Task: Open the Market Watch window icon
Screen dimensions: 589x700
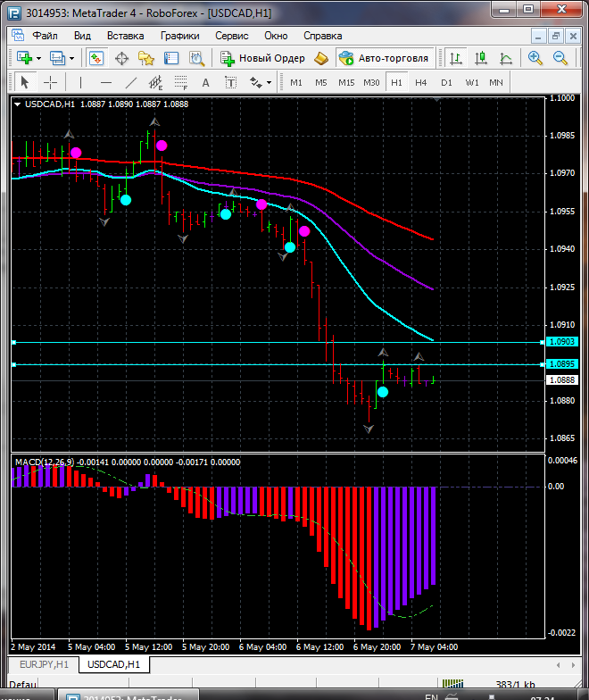Action: pos(96,58)
